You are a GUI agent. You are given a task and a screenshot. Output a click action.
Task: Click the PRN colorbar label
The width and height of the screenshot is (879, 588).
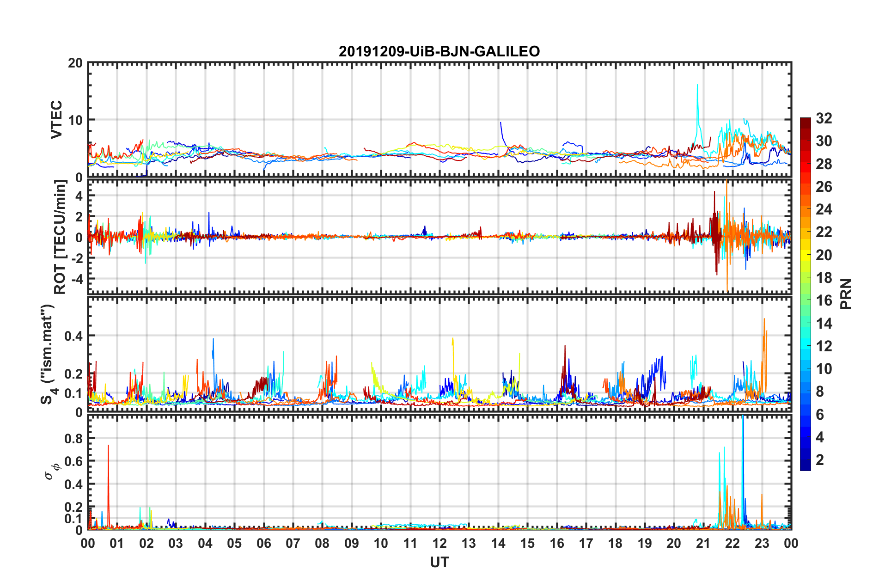pos(846,294)
